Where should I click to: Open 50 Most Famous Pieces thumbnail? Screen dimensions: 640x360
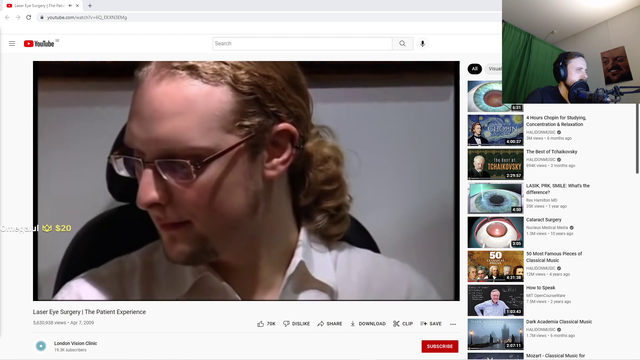point(496,266)
